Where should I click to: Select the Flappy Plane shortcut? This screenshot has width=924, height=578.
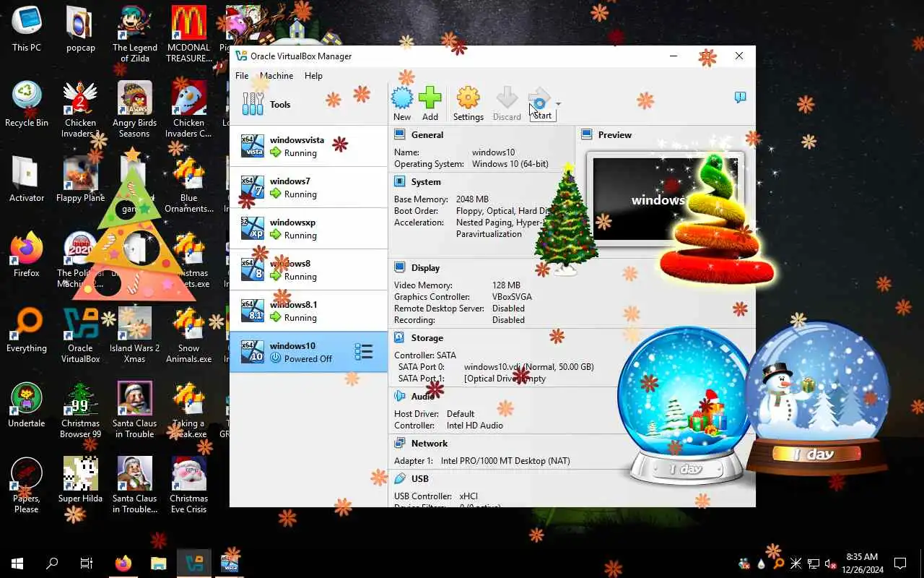[x=81, y=180]
